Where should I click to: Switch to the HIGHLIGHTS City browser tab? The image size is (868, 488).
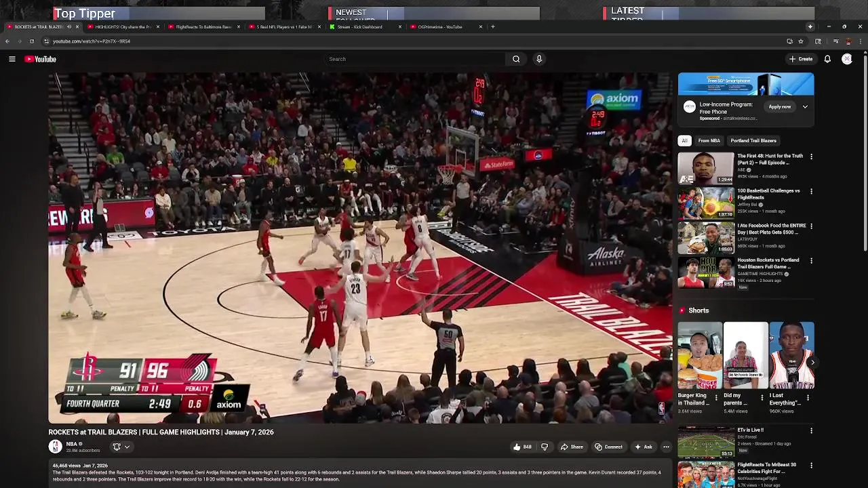tap(122, 27)
